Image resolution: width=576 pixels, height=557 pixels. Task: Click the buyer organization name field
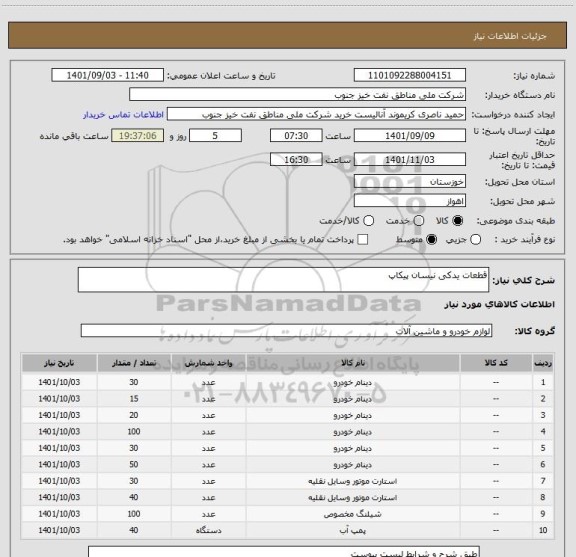298,95
